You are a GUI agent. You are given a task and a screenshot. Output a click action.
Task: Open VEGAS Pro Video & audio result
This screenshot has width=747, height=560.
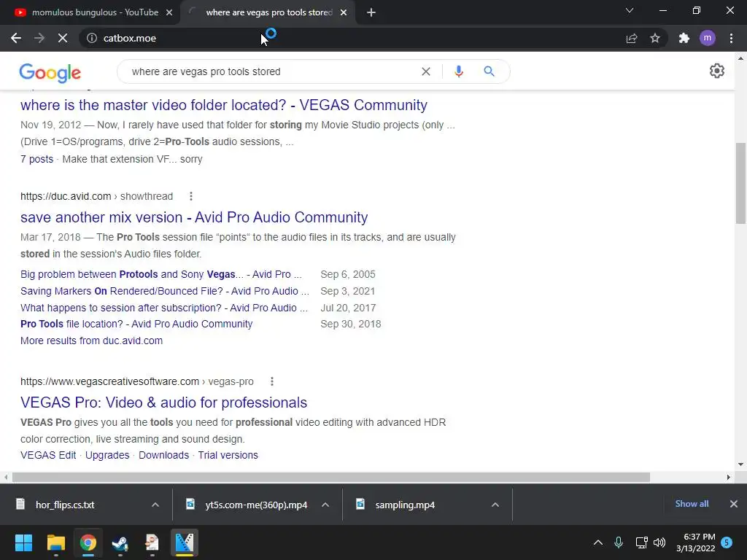[x=164, y=402]
